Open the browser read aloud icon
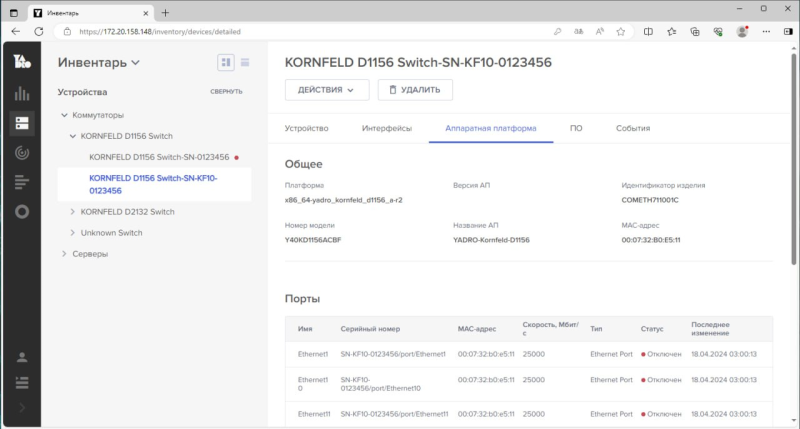This screenshot has height=429, width=800. point(599,32)
